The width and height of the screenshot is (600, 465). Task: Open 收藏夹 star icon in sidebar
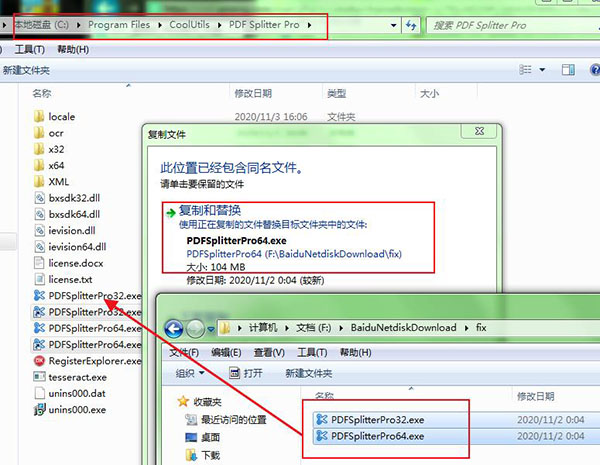[183, 401]
